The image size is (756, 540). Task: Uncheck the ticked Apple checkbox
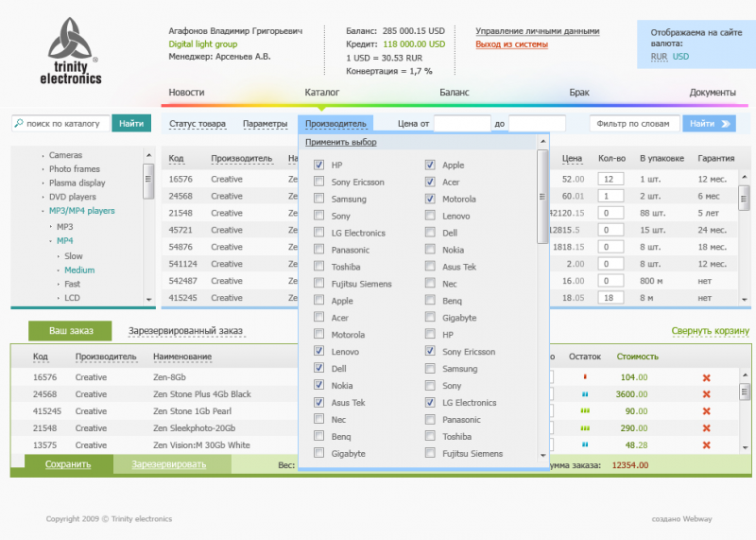[430, 165]
